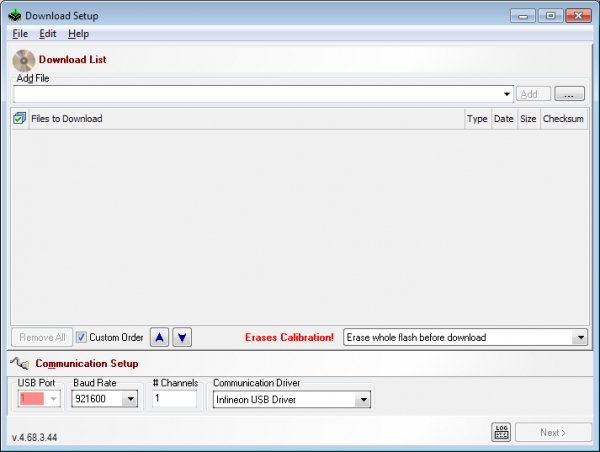Click the Next button

[553, 432]
